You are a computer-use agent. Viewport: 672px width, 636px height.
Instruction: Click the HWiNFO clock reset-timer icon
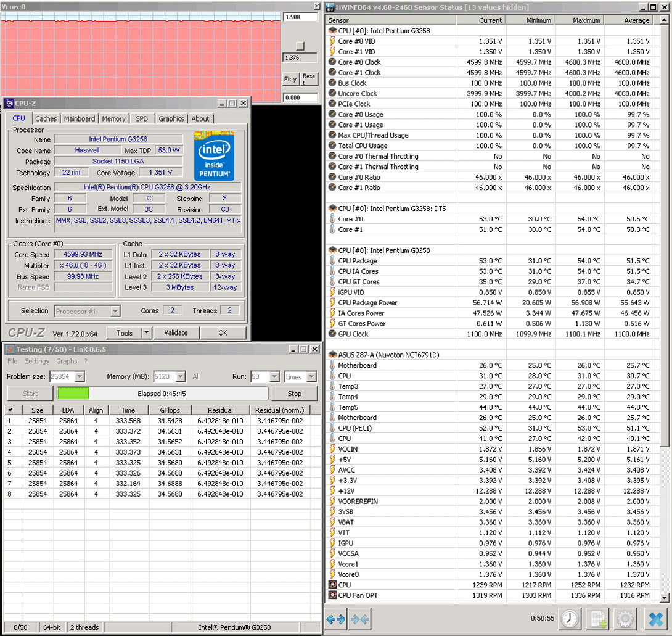click(x=570, y=619)
